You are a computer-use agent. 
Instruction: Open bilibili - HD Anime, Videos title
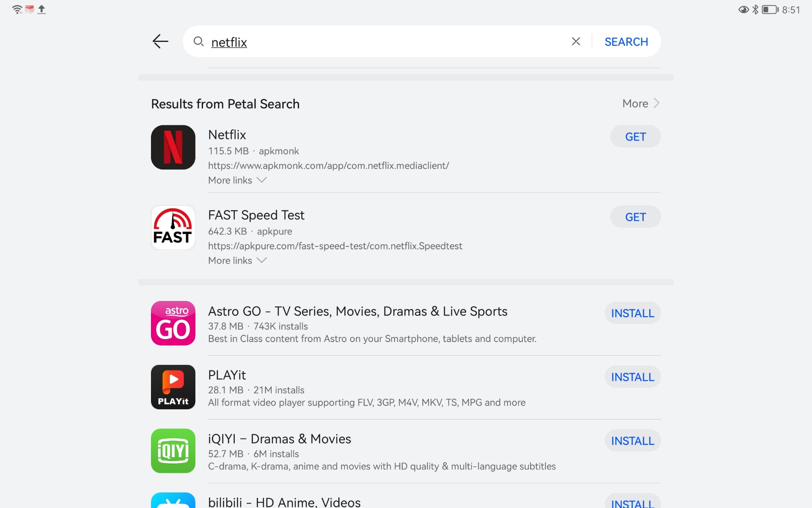tap(284, 502)
